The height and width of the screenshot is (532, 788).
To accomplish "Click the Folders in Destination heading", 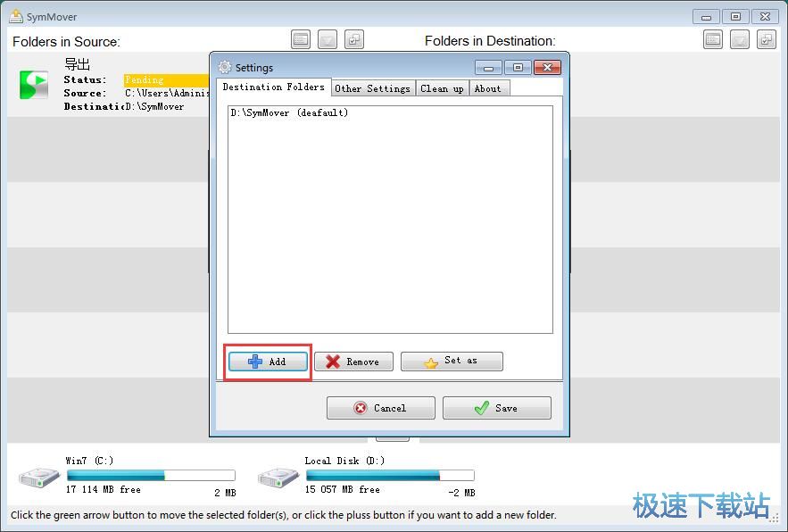I will (490, 41).
